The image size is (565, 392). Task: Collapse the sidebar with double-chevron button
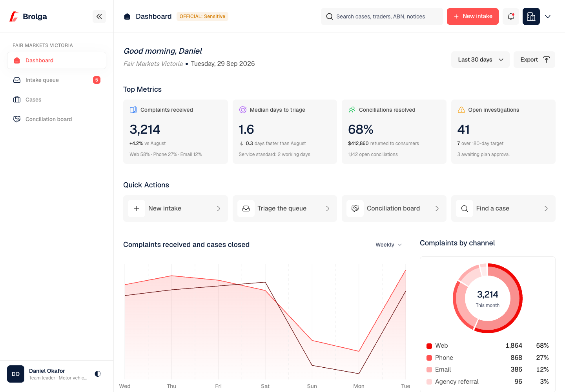tap(99, 16)
